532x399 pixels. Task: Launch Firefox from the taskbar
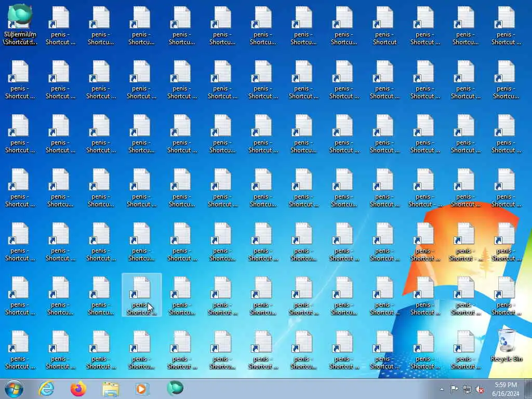point(78,389)
